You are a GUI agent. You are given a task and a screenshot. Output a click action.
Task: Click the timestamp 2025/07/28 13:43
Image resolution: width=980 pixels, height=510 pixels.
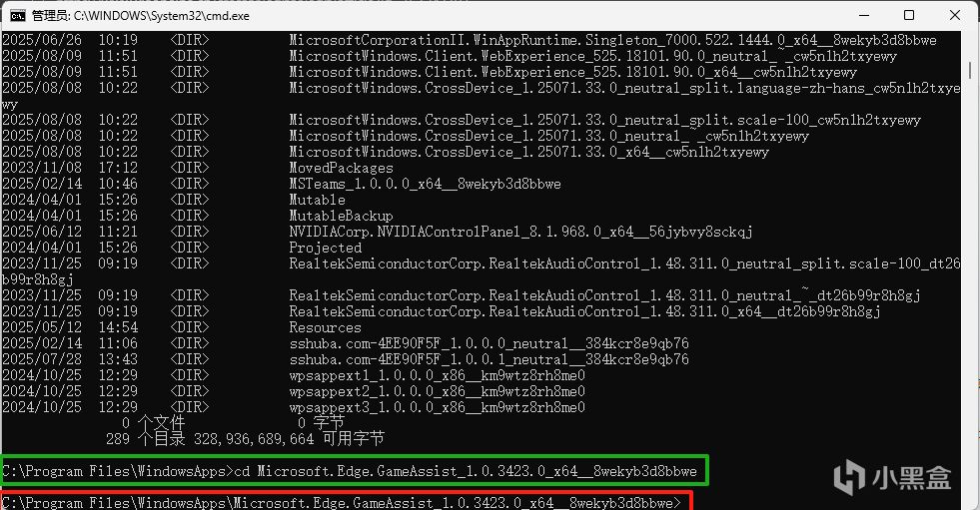70,359
